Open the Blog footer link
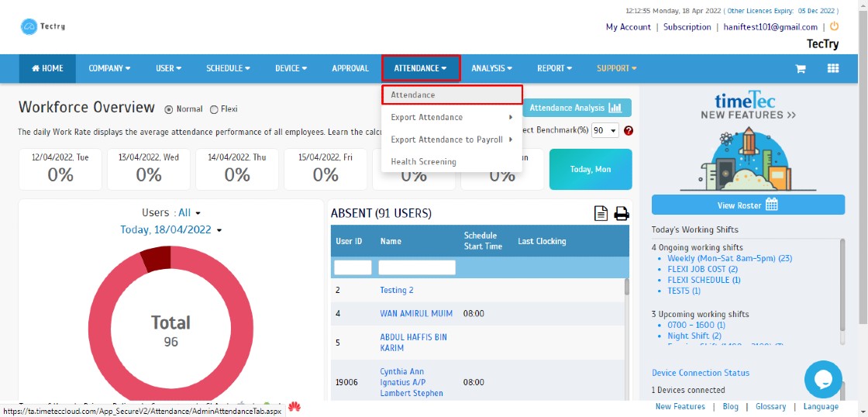 [x=731, y=406]
